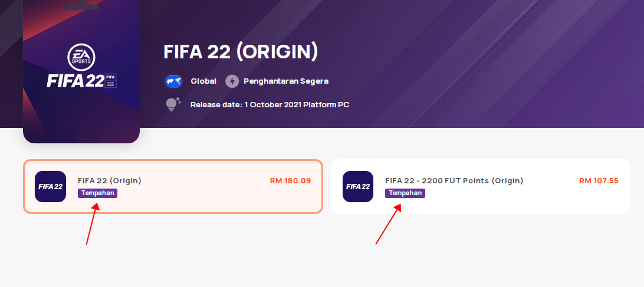Click the release date platform info text
The image size is (644, 287).
[270, 105]
